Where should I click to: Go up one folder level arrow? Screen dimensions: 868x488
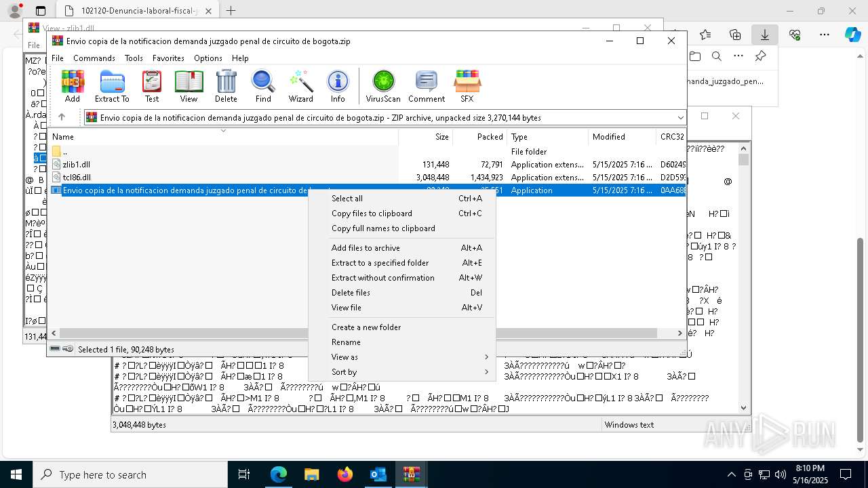(x=62, y=117)
